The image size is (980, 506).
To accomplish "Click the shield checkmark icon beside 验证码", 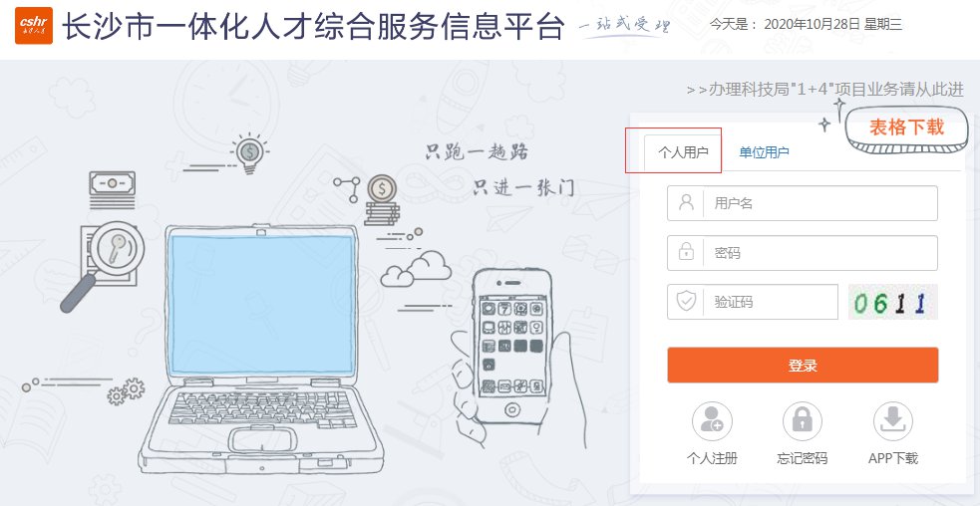I will [686, 302].
